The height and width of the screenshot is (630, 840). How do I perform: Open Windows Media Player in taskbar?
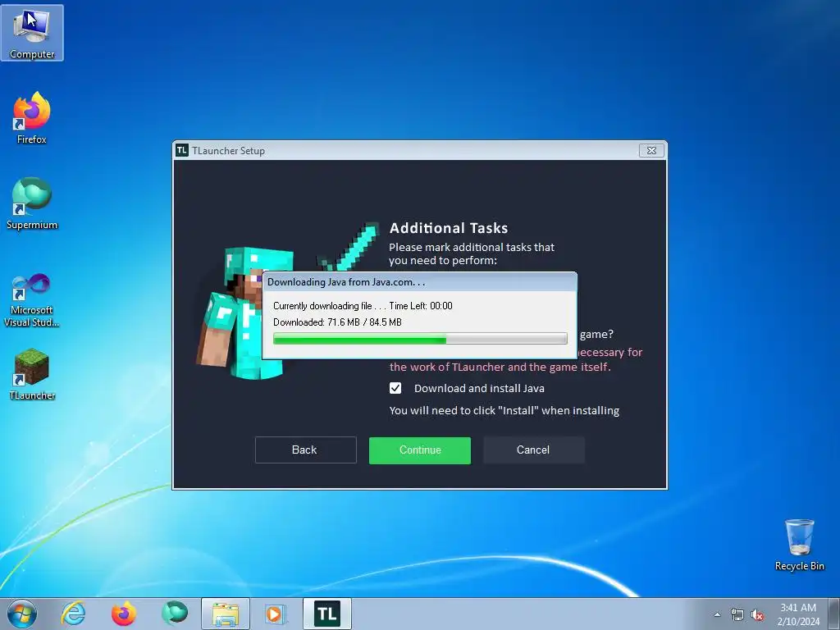tap(276, 614)
